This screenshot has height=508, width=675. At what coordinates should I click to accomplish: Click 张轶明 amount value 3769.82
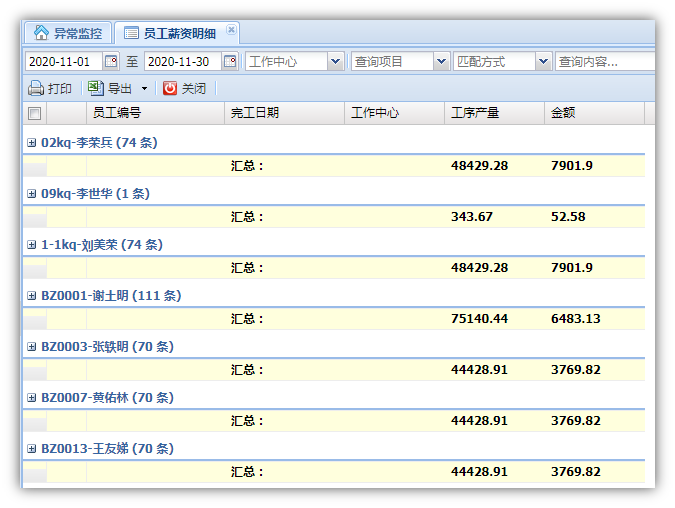point(576,370)
